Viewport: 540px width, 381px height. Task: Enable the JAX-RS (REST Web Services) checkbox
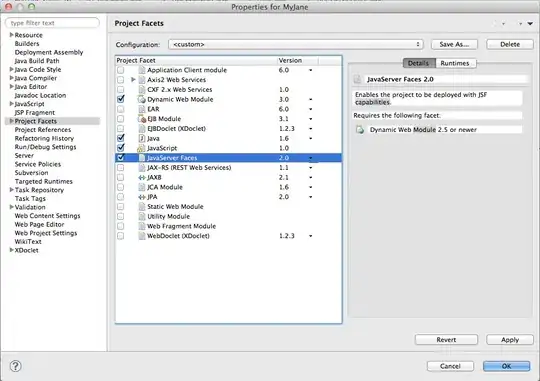point(120,167)
